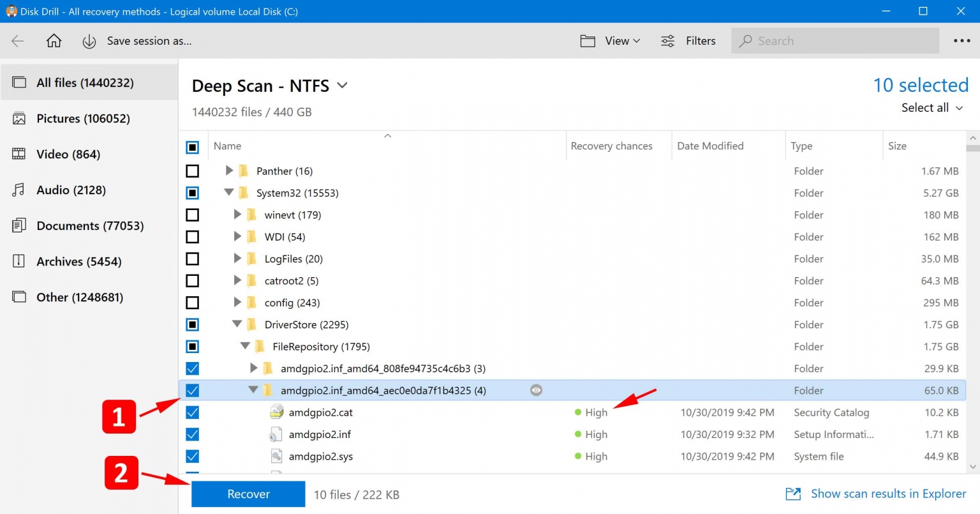Open the three-dots more options menu
Viewport: 980px width, 514px height.
(961, 41)
